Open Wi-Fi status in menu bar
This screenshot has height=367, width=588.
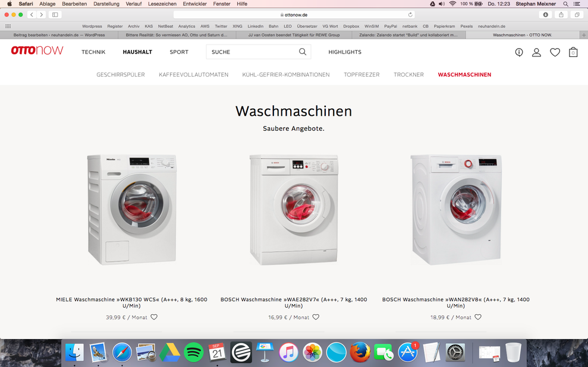coord(452,4)
